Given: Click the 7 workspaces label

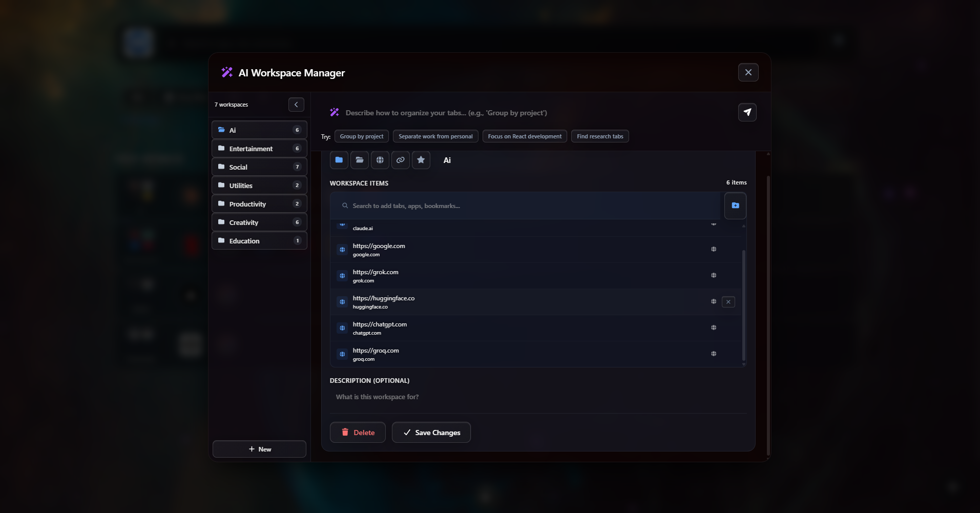Looking at the screenshot, I should coord(231,105).
